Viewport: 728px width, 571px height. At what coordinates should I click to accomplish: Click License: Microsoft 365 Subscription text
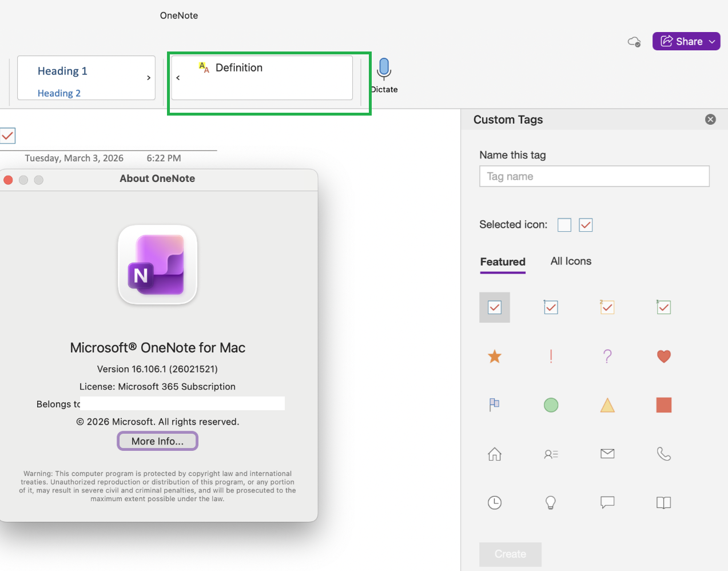pyautogui.click(x=157, y=387)
